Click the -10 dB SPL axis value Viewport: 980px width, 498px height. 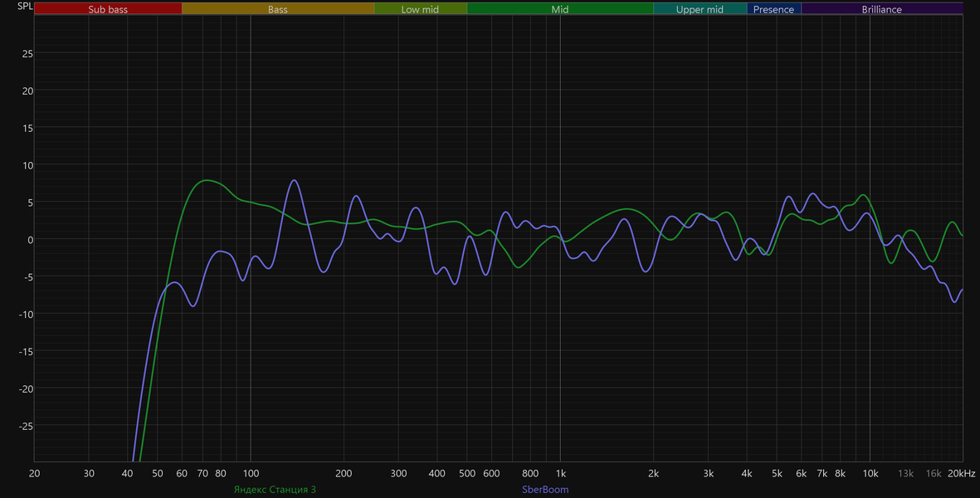point(26,315)
